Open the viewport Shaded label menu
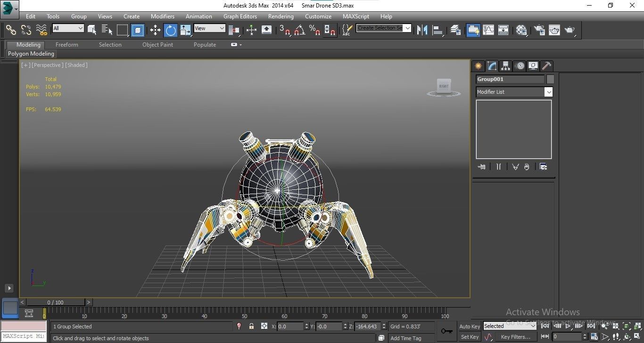 click(76, 65)
